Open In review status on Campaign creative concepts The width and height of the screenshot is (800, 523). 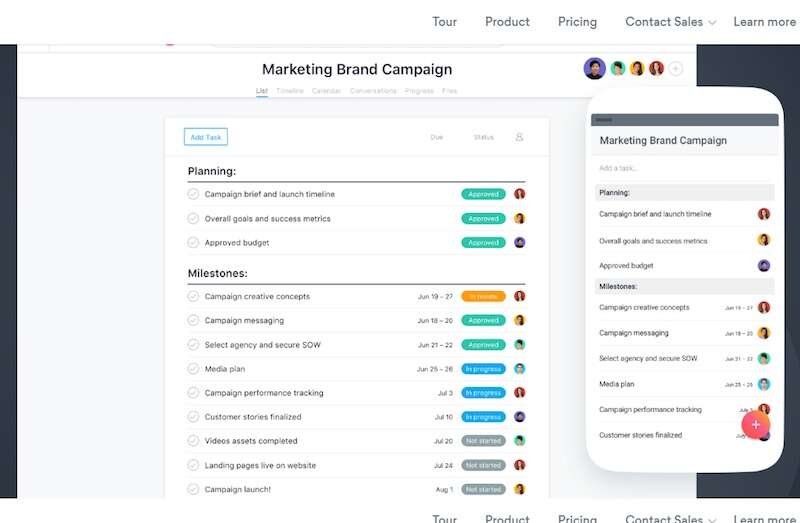(483, 296)
